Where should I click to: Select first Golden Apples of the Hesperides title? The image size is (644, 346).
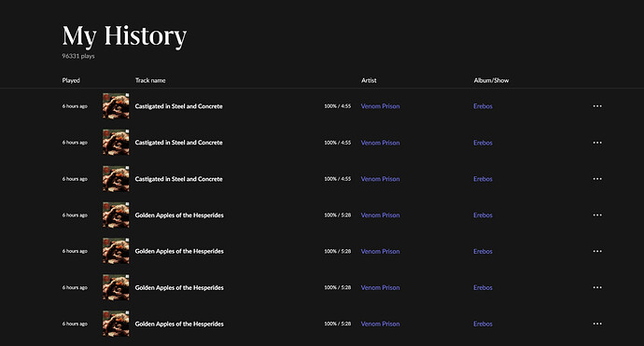pos(179,215)
